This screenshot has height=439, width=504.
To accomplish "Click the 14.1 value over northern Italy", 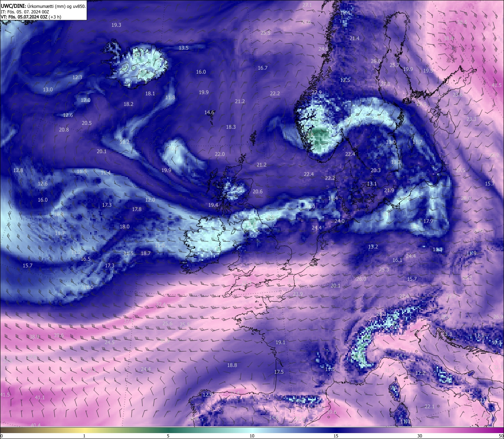I will click(401, 356).
